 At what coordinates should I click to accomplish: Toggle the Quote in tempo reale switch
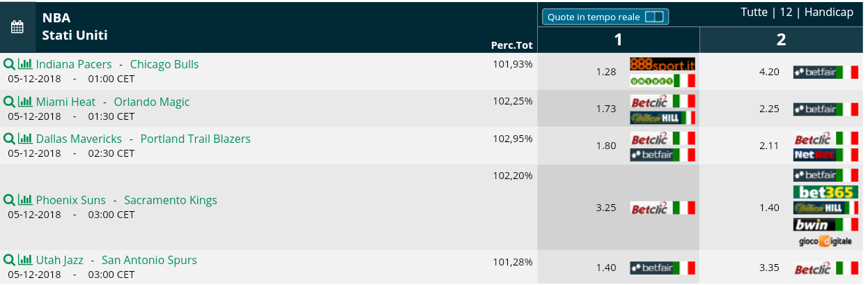654,17
